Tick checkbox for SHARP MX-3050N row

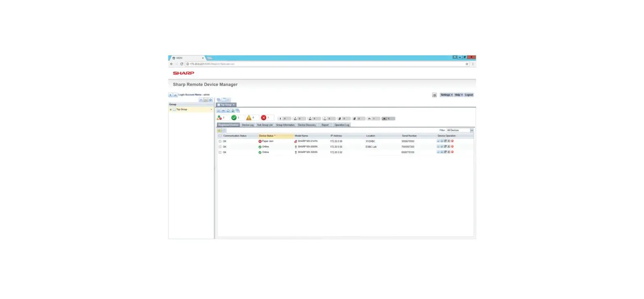[x=220, y=152]
